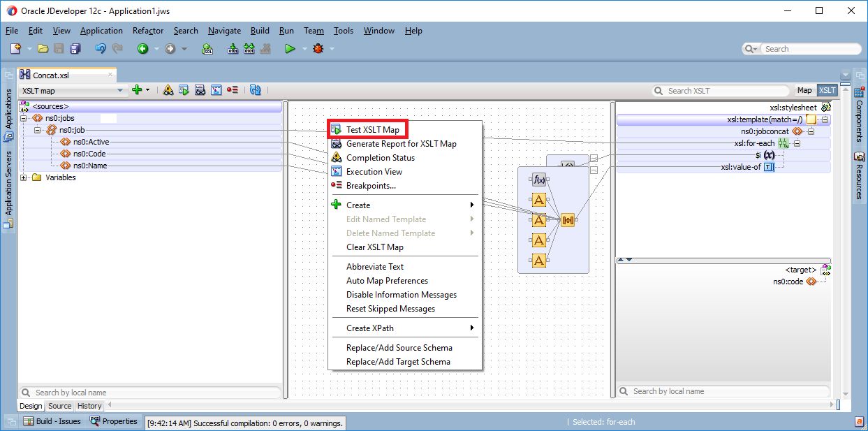Click the red Debug bug icon
The height and width of the screenshot is (431, 868).
coord(318,49)
